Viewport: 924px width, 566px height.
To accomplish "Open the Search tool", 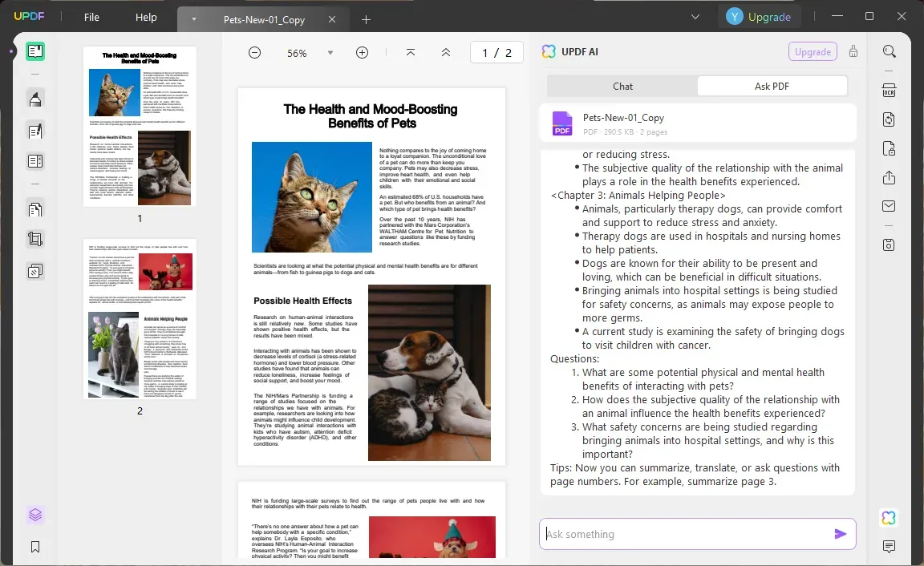I will [x=889, y=51].
